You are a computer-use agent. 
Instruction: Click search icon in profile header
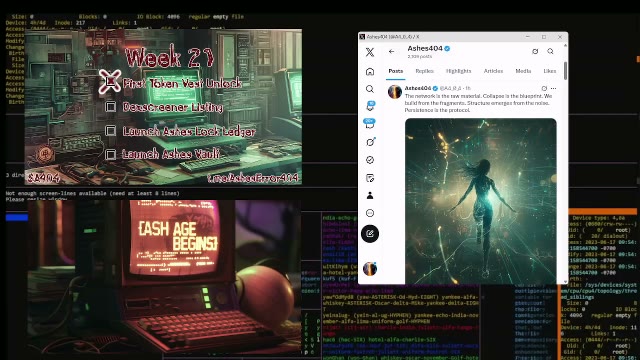(x=551, y=51)
